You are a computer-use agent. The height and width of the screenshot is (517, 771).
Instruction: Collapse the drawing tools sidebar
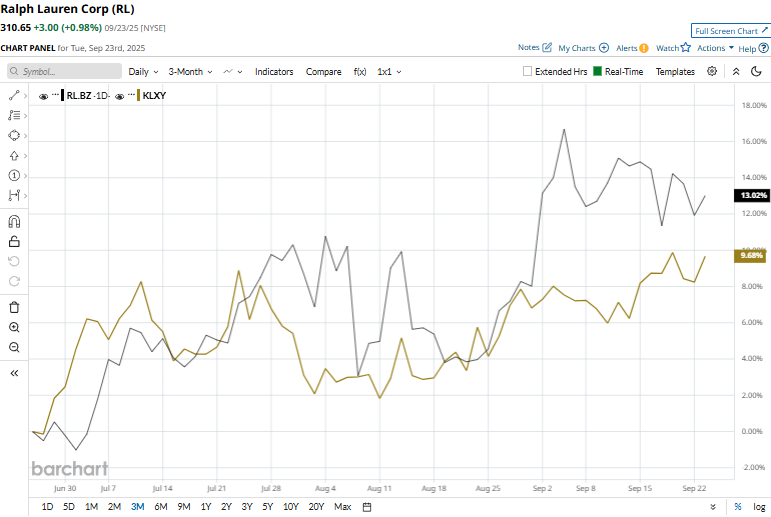[14, 373]
